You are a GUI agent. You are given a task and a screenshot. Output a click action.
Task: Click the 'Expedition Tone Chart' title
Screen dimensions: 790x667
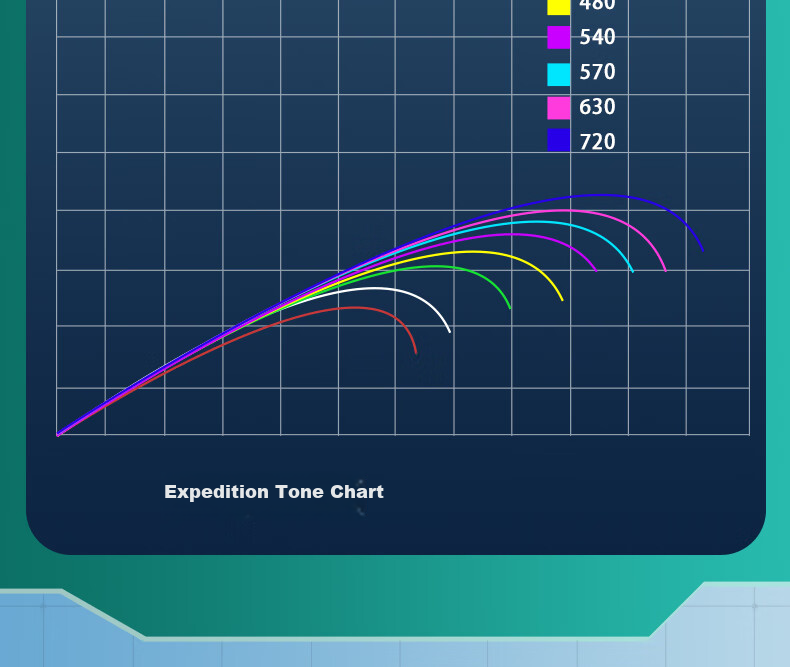click(x=274, y=492)
